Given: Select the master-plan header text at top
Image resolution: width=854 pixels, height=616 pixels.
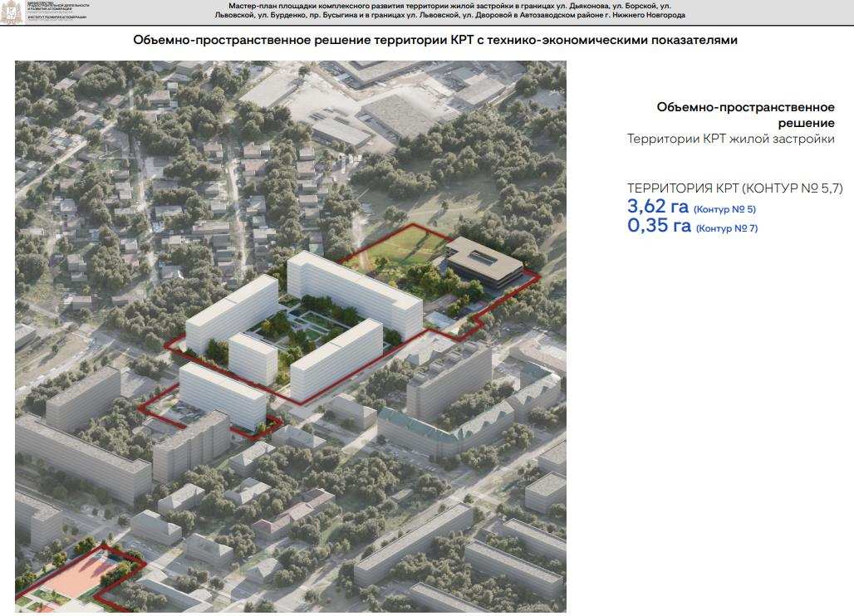Looking at the screenshot, I should [x=449, y=11].
